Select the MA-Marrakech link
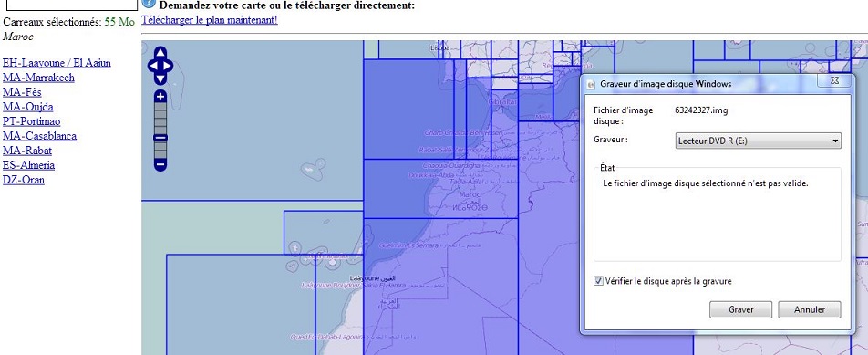This screenshot has height=355, width=868. coord(38,78)
